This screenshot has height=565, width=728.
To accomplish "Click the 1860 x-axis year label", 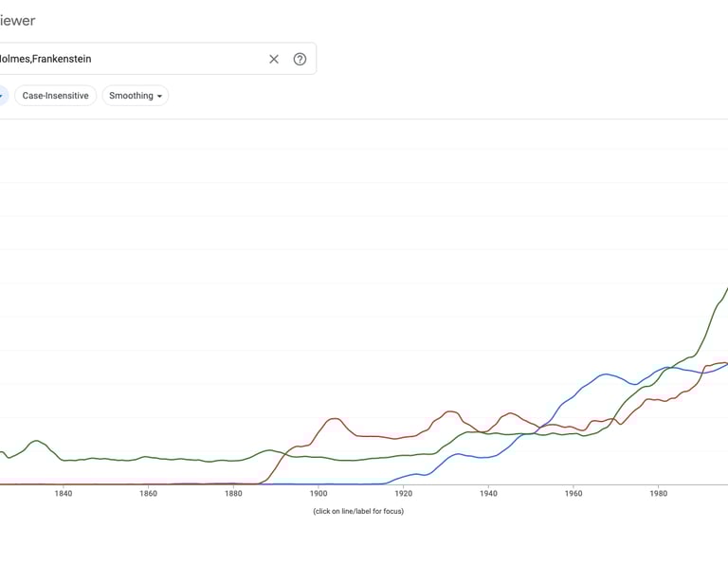I will 149,493.
